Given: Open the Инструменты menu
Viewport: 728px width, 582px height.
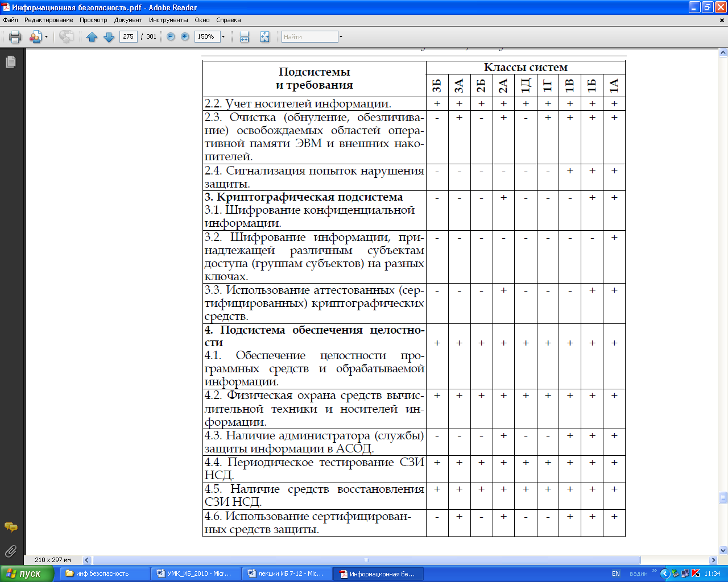Looking at the screenshot, I should coord(168,20).
